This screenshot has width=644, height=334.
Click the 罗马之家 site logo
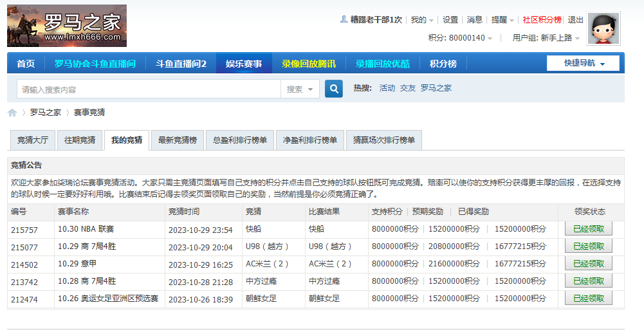67,26
